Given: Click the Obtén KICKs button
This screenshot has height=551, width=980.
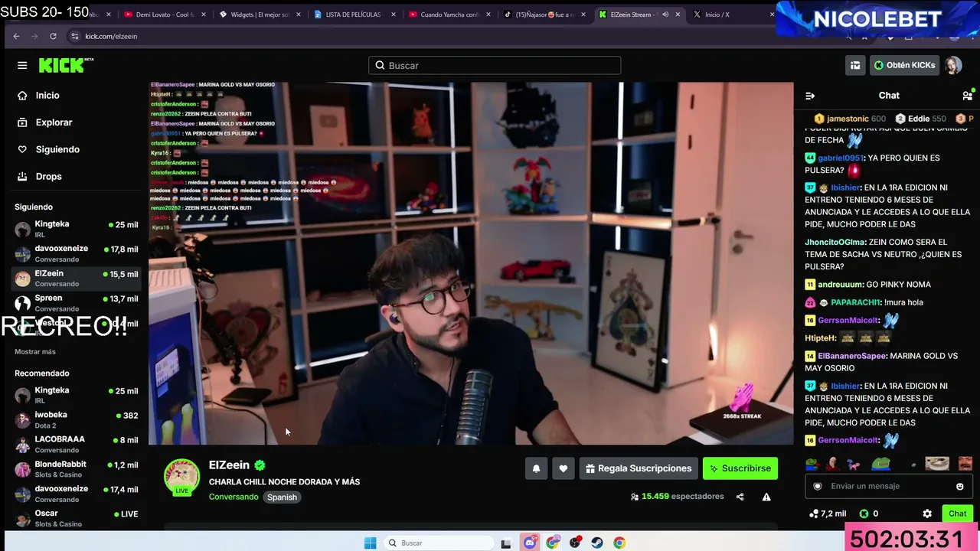Looking at the screenshot, I should pos(904,65).
